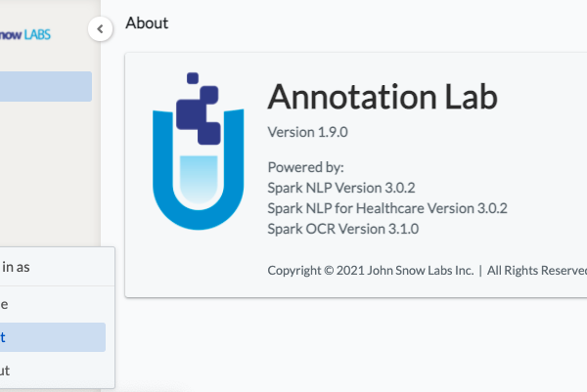Click the "About" page heading
Screen dimensions: 587x392
pyautogui.click(x=147, y=23)
